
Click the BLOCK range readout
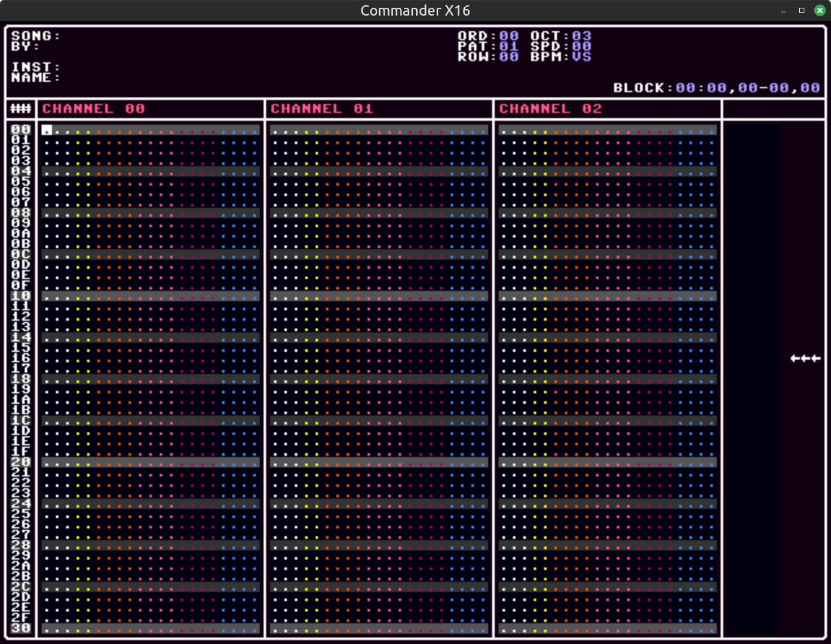[748, 88]
